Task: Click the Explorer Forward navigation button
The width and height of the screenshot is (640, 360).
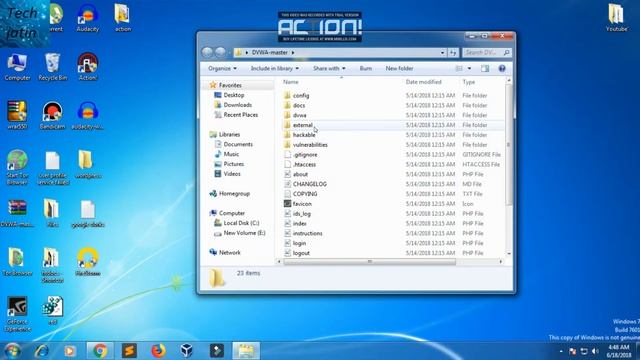Action: coord(220,52)
